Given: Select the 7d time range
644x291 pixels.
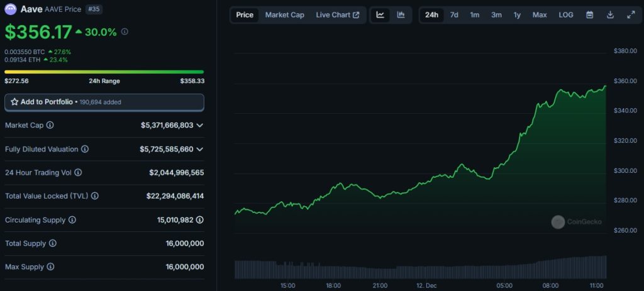Looking at the screenshot, I should coord(454,15).
